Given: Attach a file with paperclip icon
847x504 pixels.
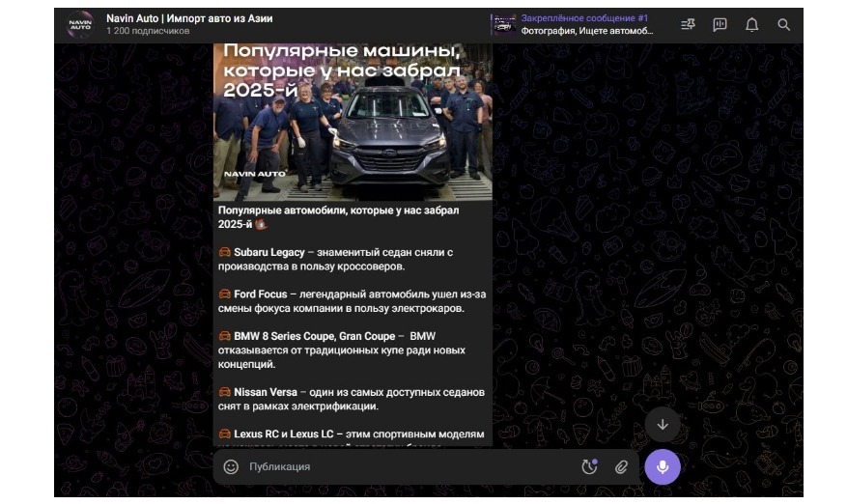Looking at the screenshot, I should coord(621,466).
